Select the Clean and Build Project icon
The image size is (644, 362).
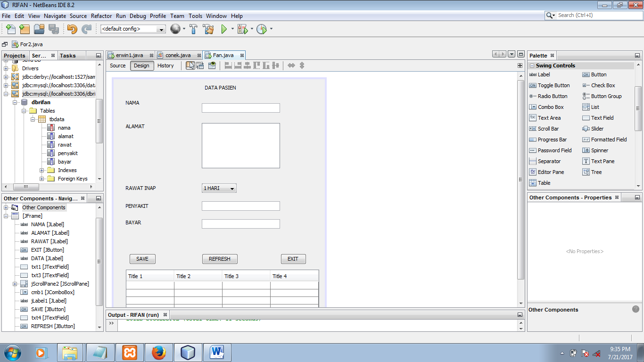(x=209, y=29)
